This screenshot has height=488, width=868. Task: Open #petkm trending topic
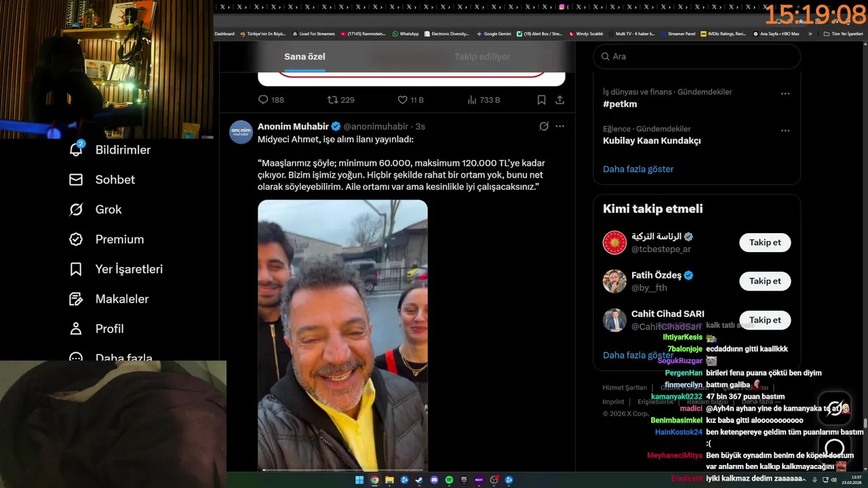620,104
